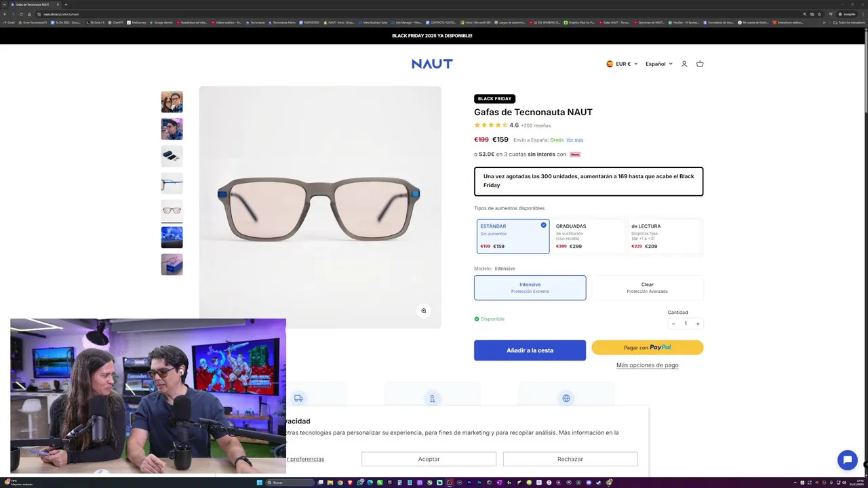Click the warranty badge feature icon
868x488 pixels.
coord(433,399)
